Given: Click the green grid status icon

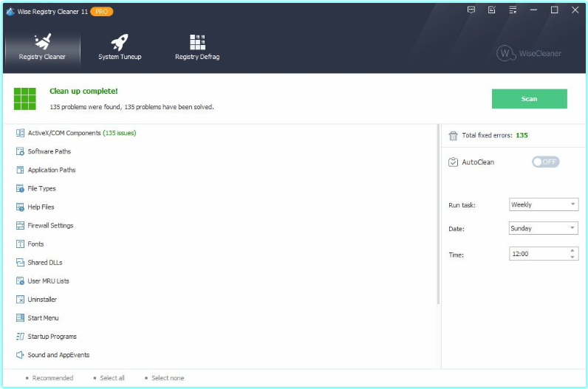Looking at the screenshot, I should point(25,99).
